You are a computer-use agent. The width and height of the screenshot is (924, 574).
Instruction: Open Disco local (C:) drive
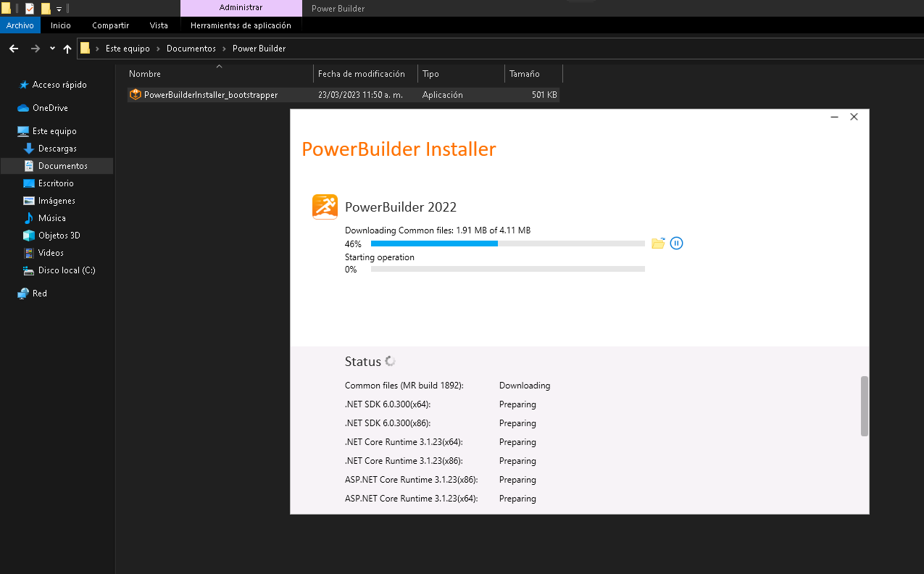tap(67, 270)
